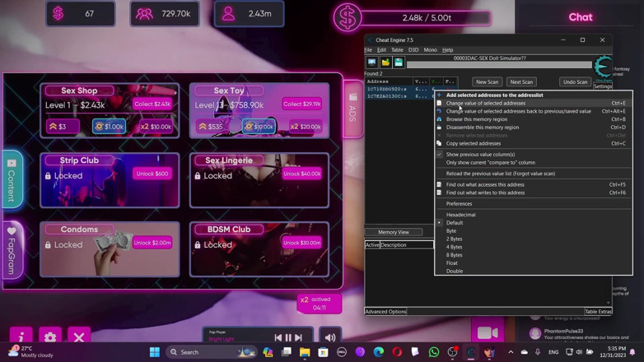Open Opera browser from the taskbar

click(x=397, y=352)
